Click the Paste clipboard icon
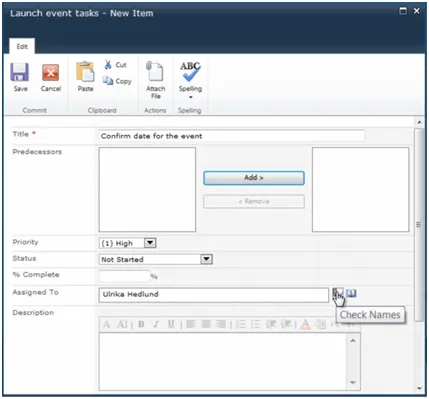 [x=85, y=72]
